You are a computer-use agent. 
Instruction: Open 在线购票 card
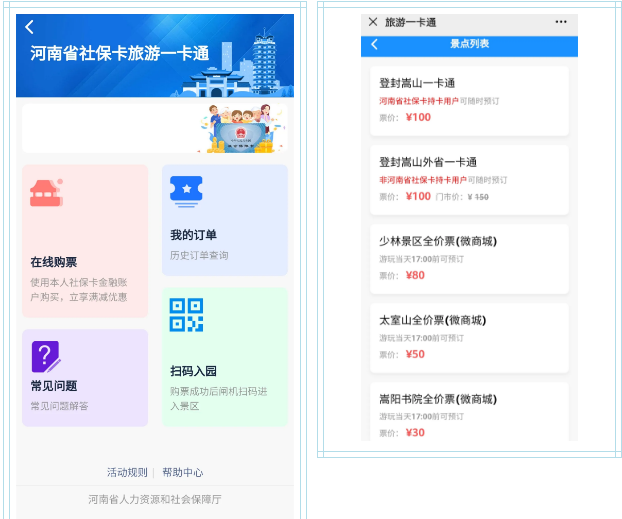pos(85,241)
